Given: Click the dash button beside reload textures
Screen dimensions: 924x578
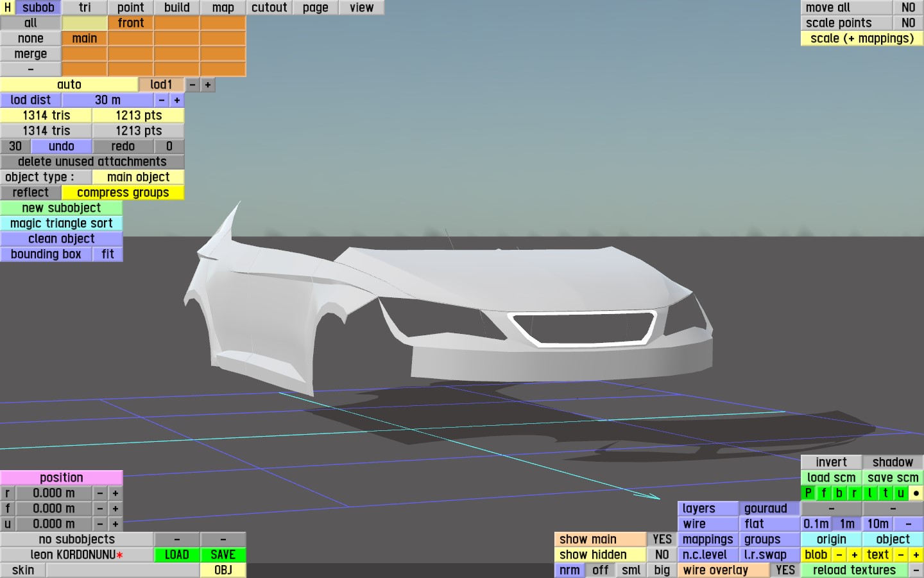Looking at the screenshot, I should coord(916,570).
